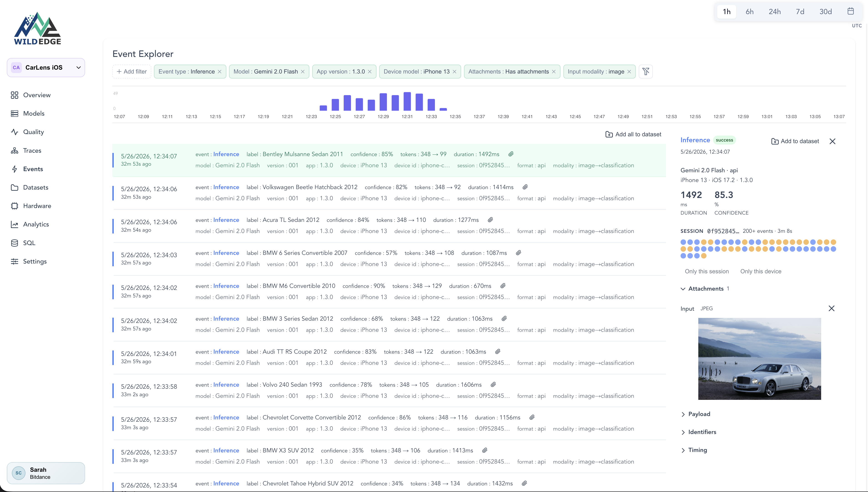The height and width of the screenshot is (492, 868).
Task: Select the 1h time range
Action: tap(727, 11)
